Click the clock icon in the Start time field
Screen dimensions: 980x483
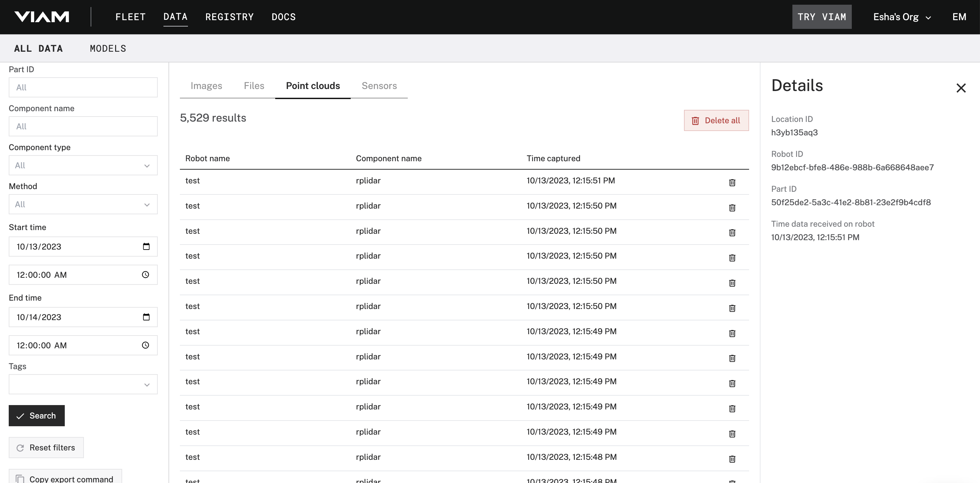[x=145, y=275]
